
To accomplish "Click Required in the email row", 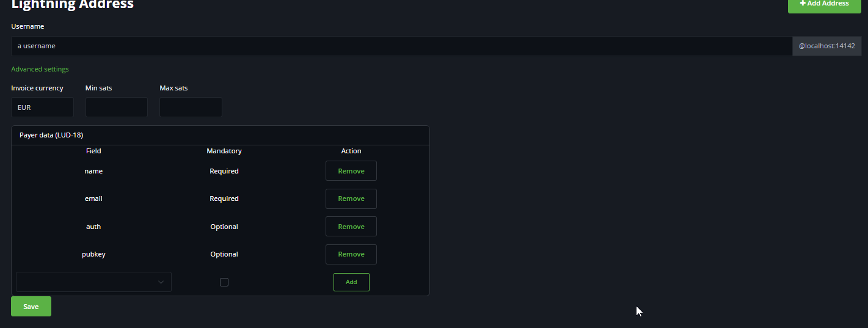I will pos(224,199).
